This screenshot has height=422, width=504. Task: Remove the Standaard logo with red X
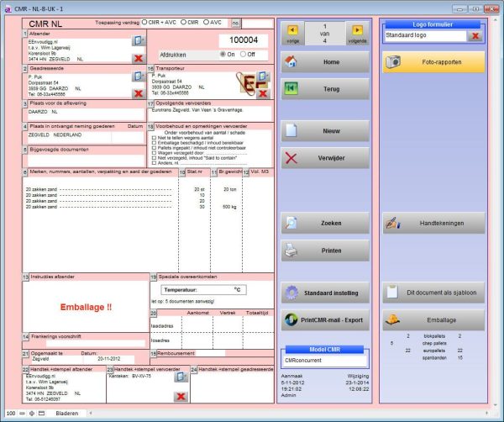[475, 36]
